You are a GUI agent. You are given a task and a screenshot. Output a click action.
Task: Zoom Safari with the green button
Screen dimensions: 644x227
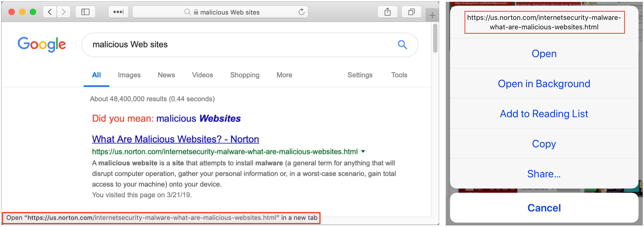click(x=33, y=12)
